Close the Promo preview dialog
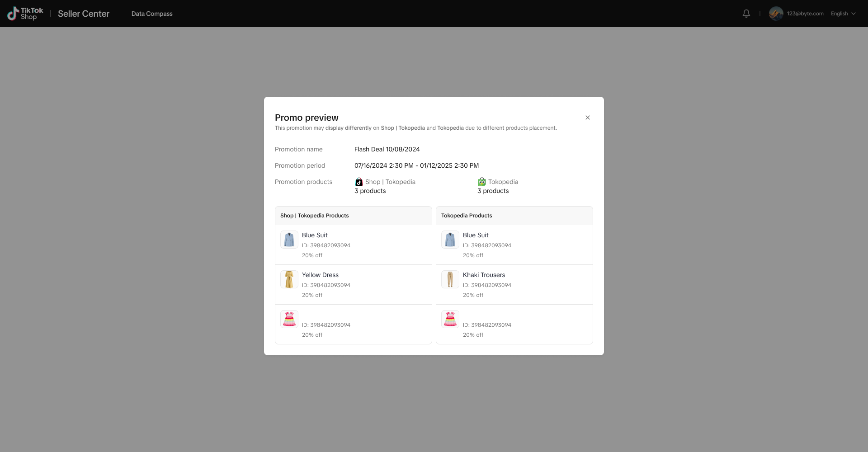 [x=588, y=118]
